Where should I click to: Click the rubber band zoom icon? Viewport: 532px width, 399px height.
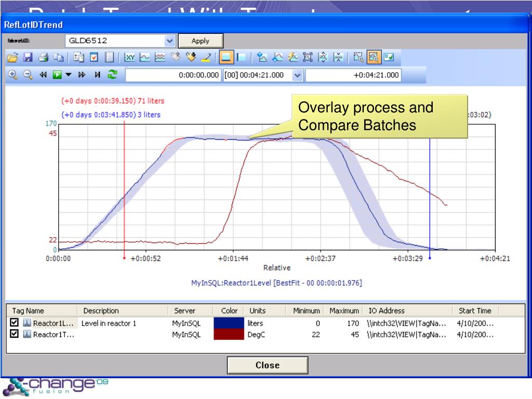point(358,57)
